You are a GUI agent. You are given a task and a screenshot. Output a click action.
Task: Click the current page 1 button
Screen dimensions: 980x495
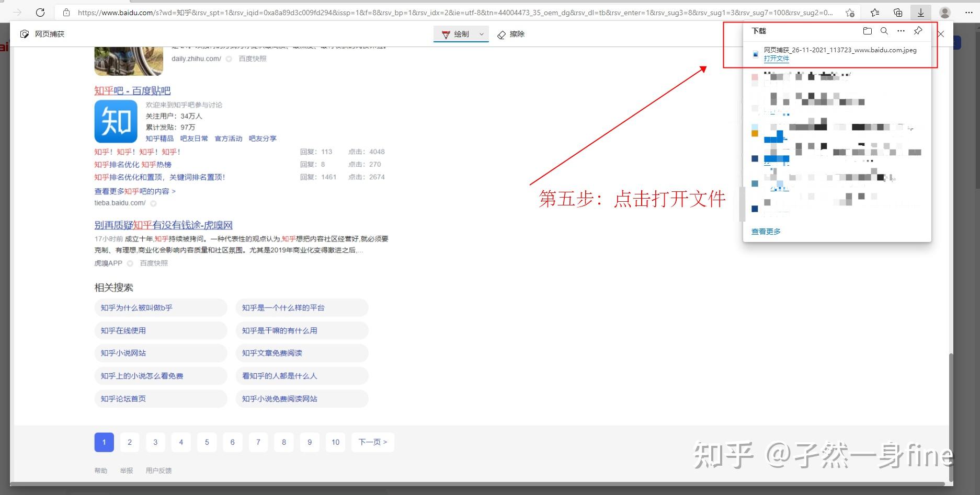[x=104, y=442]
